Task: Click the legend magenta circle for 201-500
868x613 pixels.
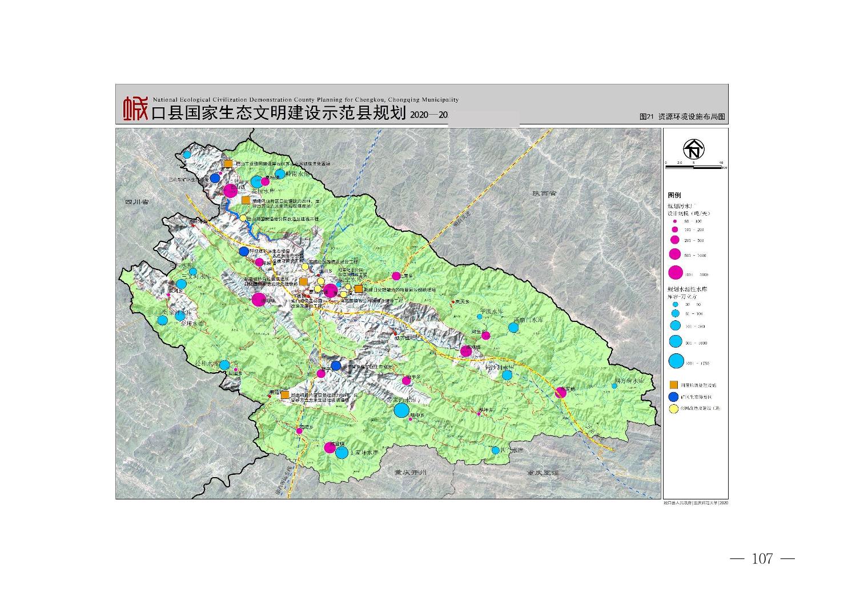Action: click(x=675, y=240)
